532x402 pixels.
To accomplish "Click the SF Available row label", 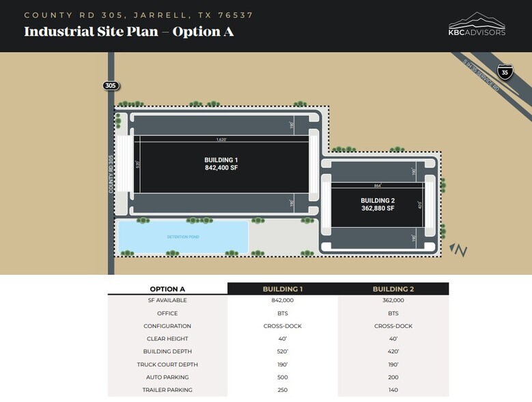I will 167,300.
